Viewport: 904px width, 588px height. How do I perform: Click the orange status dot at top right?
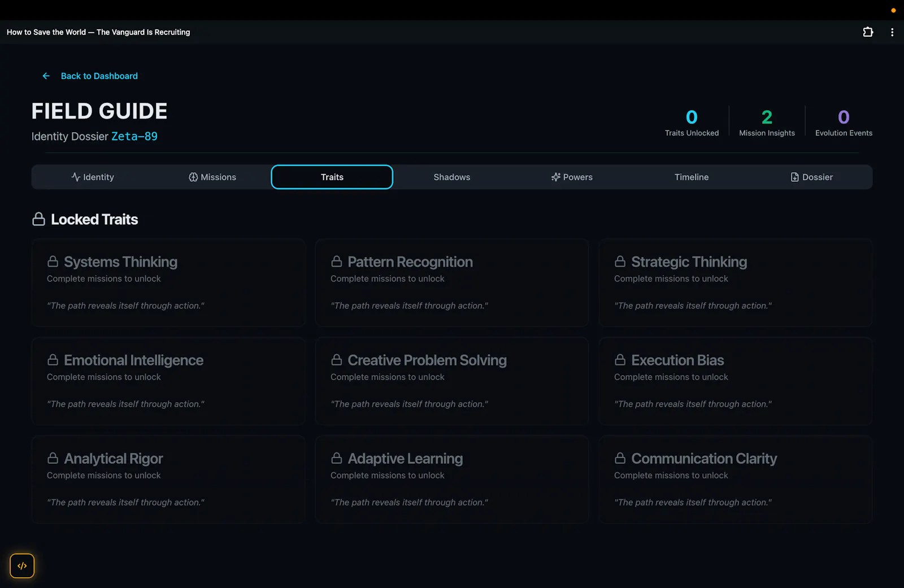point(893,10)
